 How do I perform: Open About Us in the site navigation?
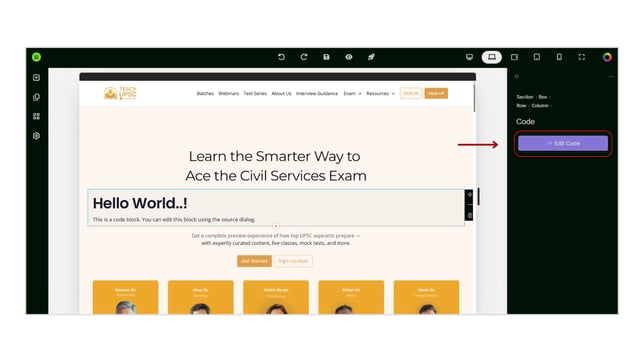281,94
